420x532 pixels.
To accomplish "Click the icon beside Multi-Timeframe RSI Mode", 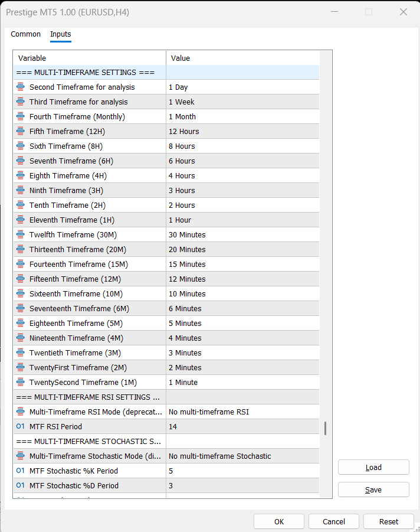I will [20, 412].
